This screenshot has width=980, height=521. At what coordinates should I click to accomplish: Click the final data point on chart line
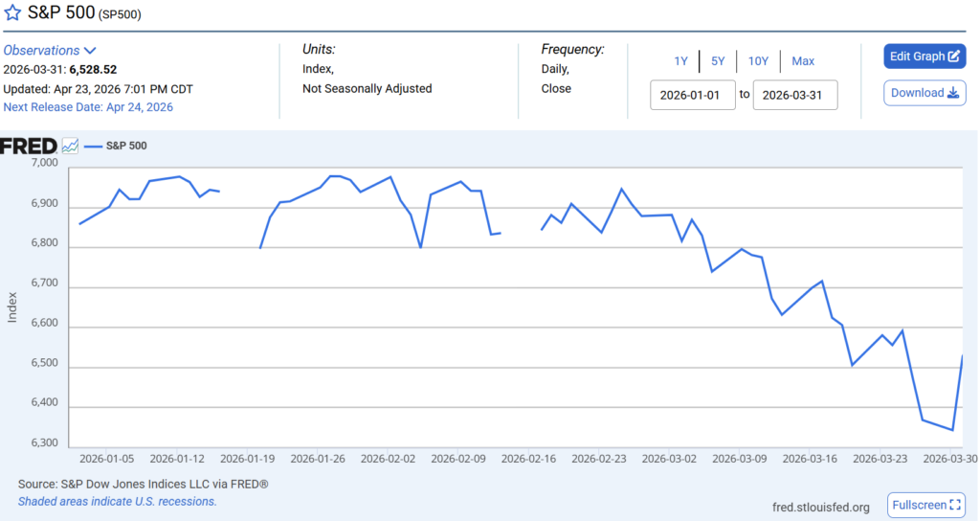(x=962, y=355)
